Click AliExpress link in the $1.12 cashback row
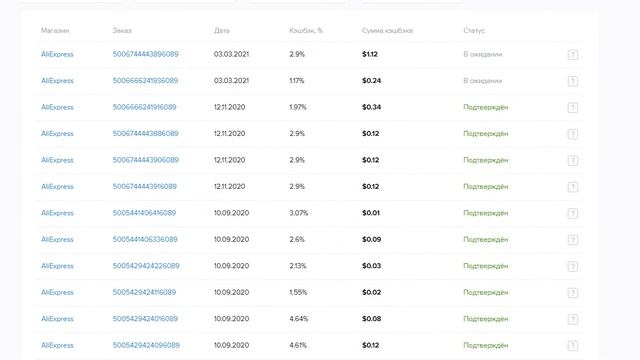640x360 pixels. [x=57, y=54]
